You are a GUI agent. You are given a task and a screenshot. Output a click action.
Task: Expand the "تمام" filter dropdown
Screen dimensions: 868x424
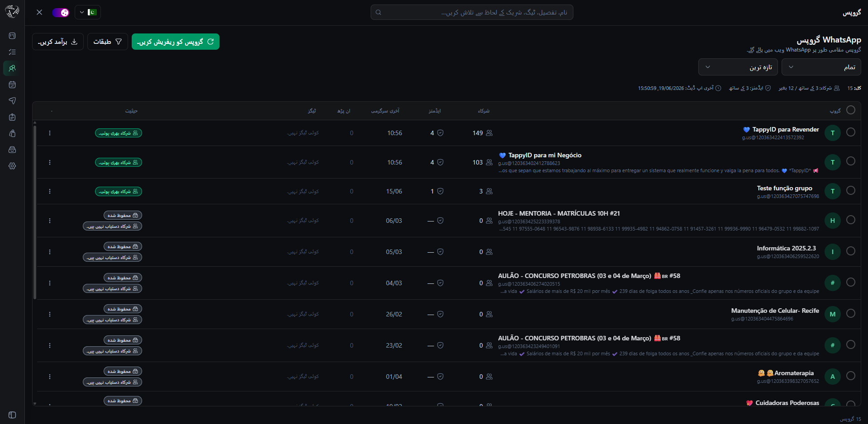821,67
